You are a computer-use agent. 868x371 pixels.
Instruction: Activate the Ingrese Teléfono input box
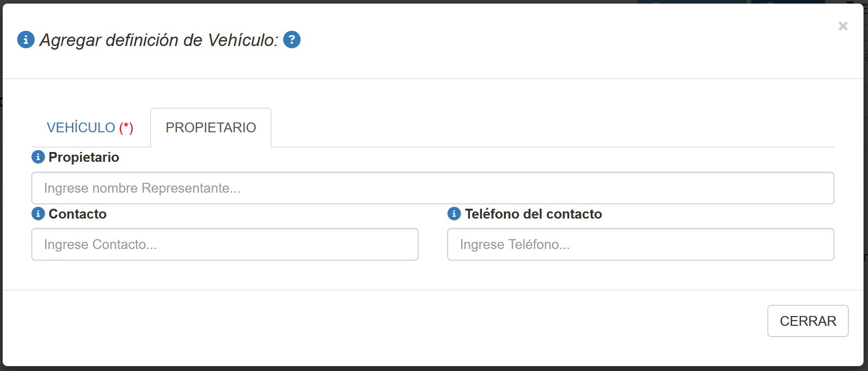coord(640,245)
